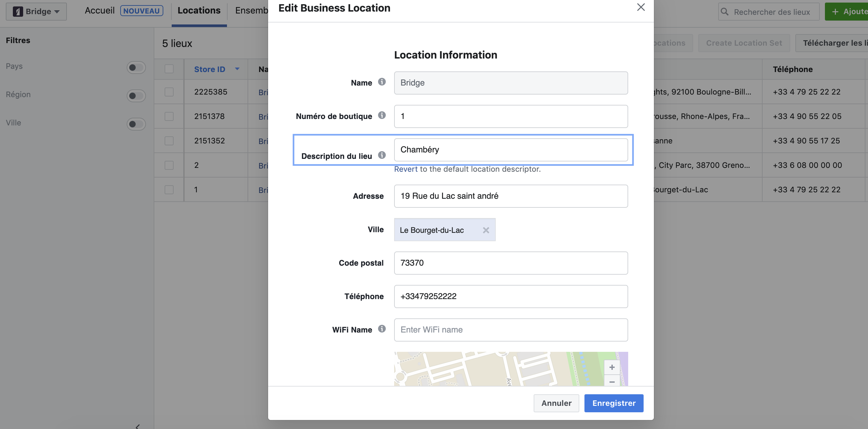Click the green Ajoute button
The image size is (868, 429).
pyautogui.click(x=846, y=12)
